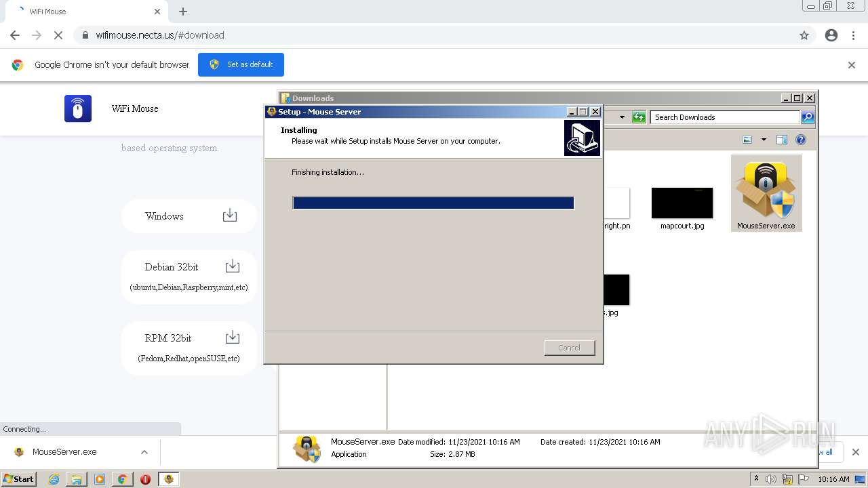Screen dimensions: 868x488
Task: Click the MouseServer.exe details pane icon
Action: pyautogui.click(x=307, y=449)
